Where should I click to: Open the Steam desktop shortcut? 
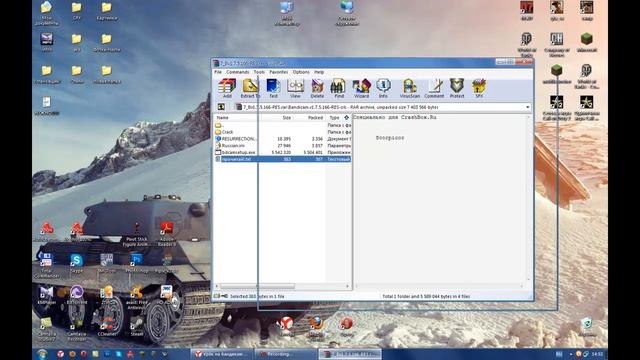point(137,327)
